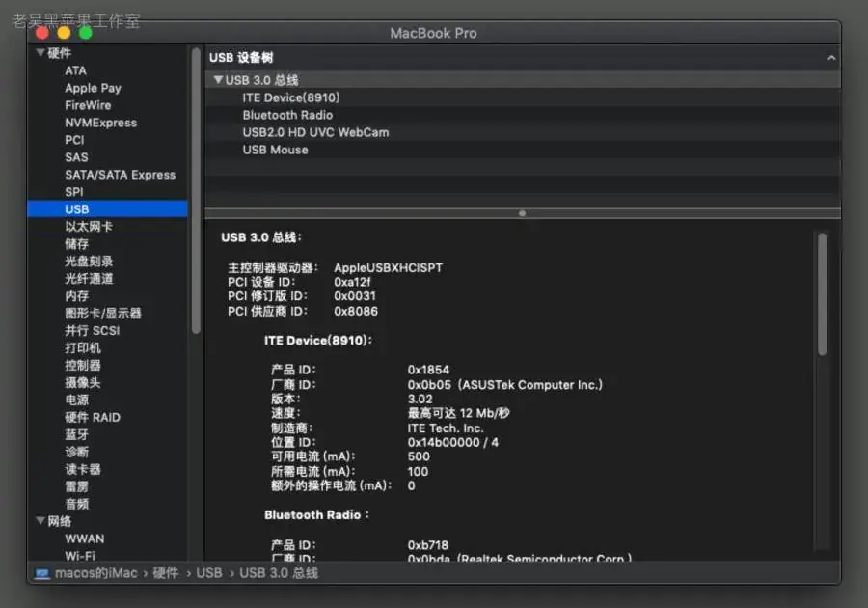This screenshot has height=608, width=868.
Task: Click ITE Device(8910): detail heading
Action: (x=317, y=341)
